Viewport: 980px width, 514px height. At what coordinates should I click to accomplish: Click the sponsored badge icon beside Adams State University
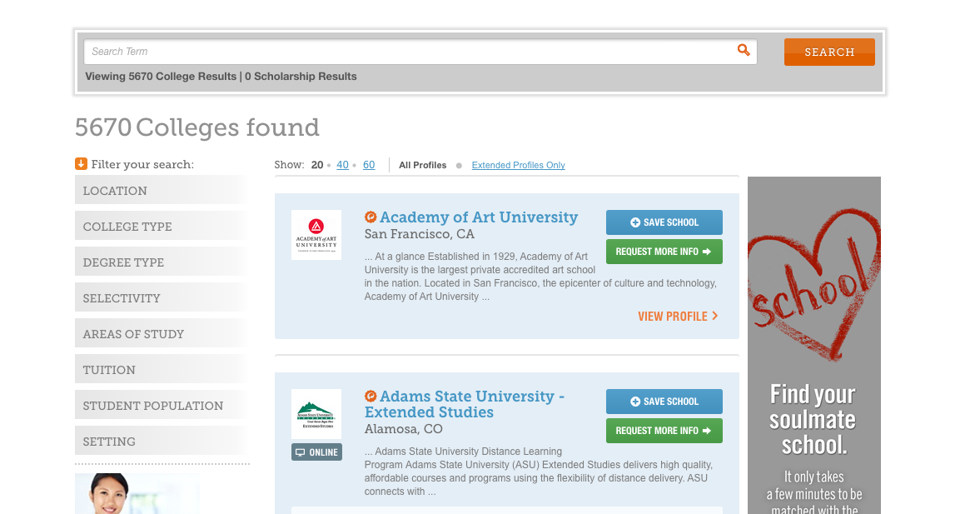[x=370, y=396]
